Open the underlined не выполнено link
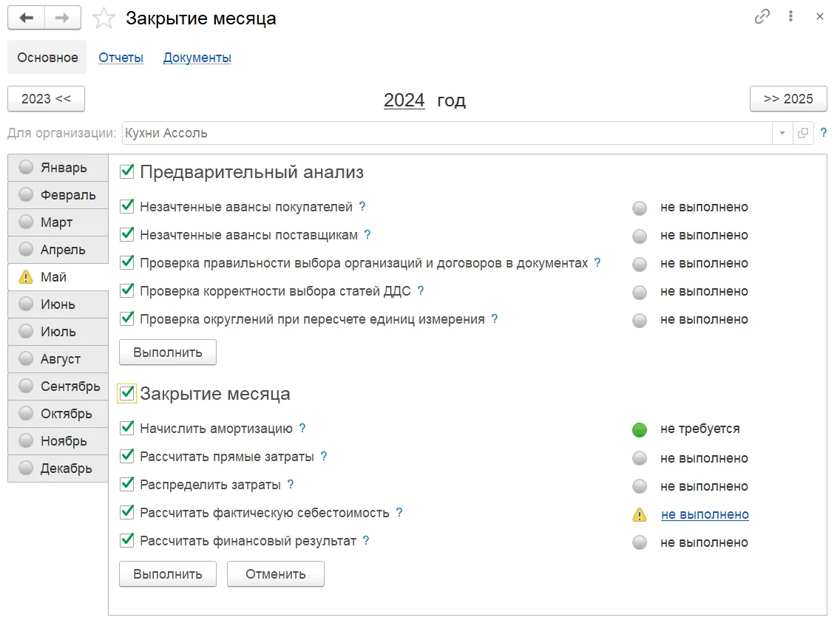 point(705,514)
